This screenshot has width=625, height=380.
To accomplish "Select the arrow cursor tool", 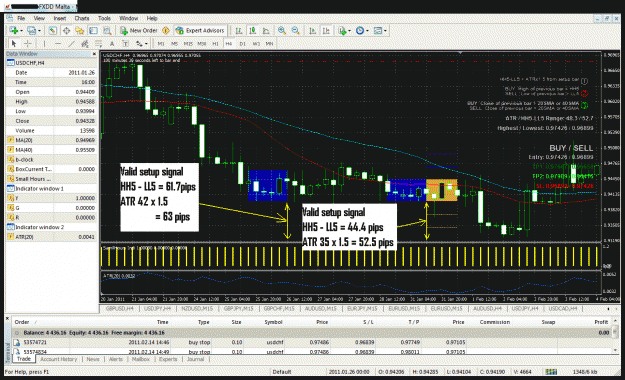I will tap(14, 43).
